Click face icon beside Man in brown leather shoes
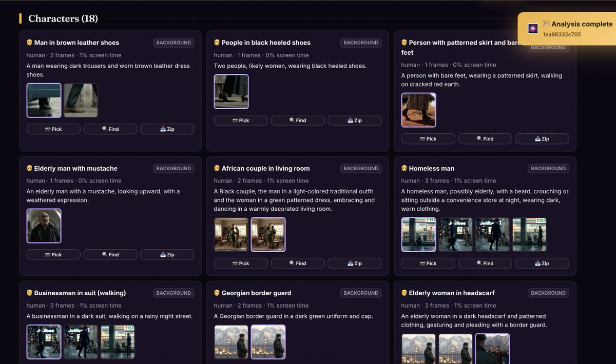 [x=30, y=43]
